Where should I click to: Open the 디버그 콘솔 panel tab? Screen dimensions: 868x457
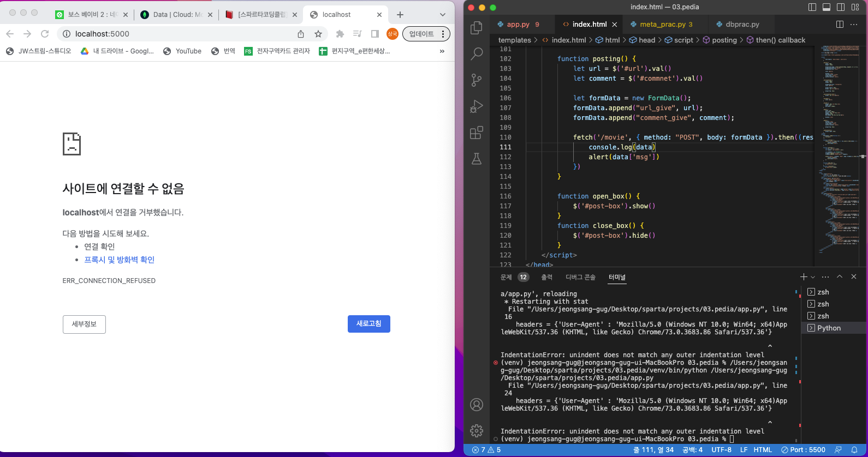tap(580, 277)
